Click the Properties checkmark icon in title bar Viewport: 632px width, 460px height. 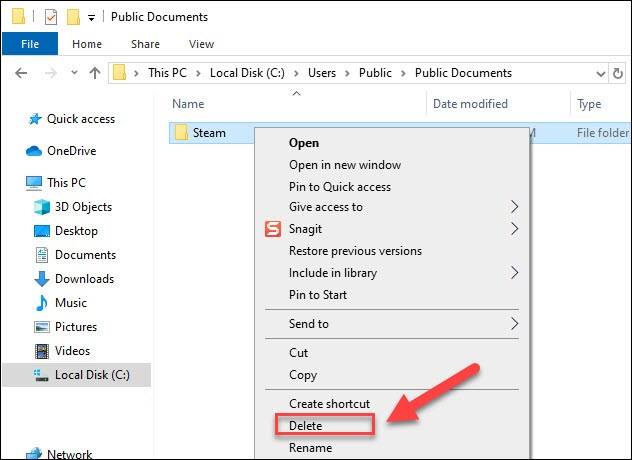click(51, 17)
